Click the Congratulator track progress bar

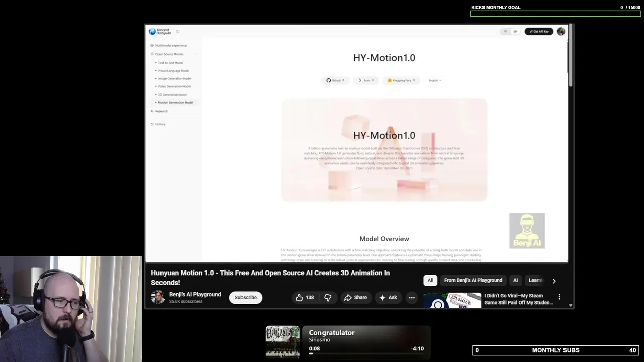(x=366, y=353)
